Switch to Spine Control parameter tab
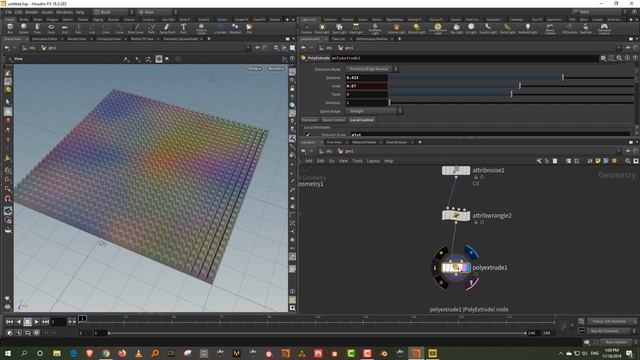 coord(333,120)
